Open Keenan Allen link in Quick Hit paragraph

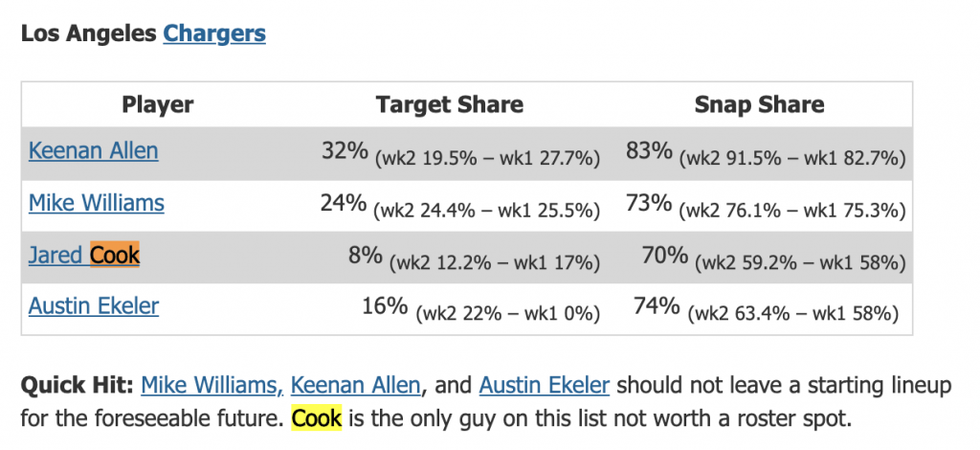(x=355, y=385)
